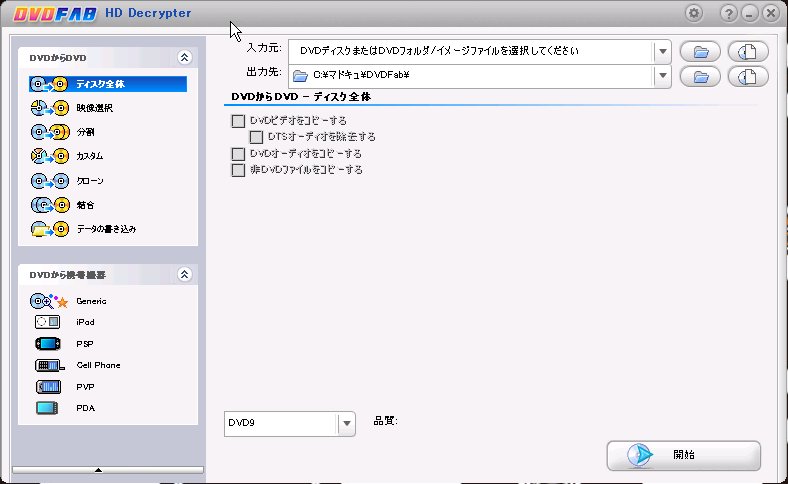
Task: Open the 出力先 destination dropdown arrow
Action: (662, 76)
